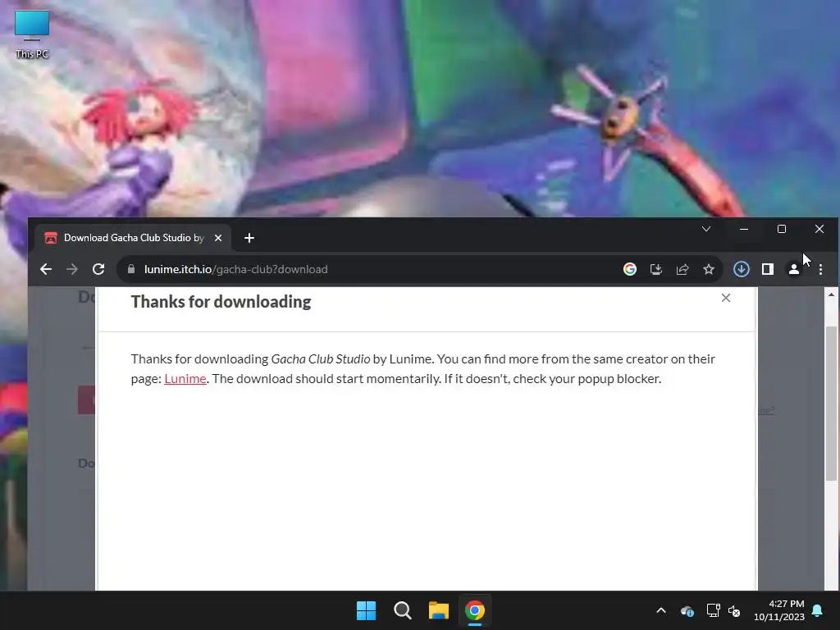View site info via lock icon
840x630 pixels.
click(131, 269)
